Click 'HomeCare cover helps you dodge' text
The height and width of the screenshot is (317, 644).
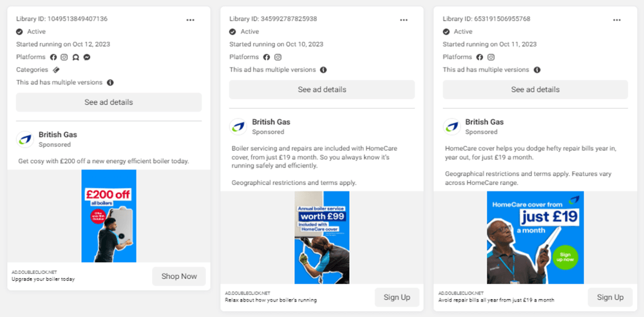tap(531, 153)
